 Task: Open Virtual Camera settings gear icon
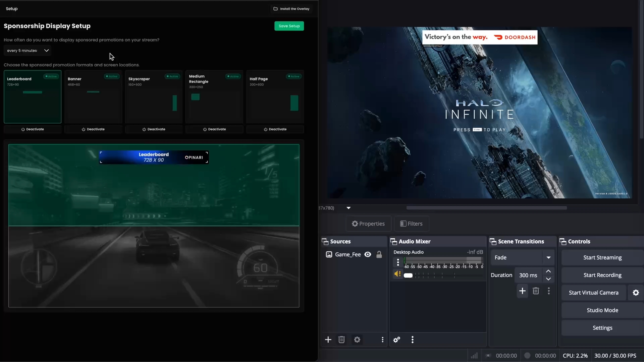(x=636, y=292)
